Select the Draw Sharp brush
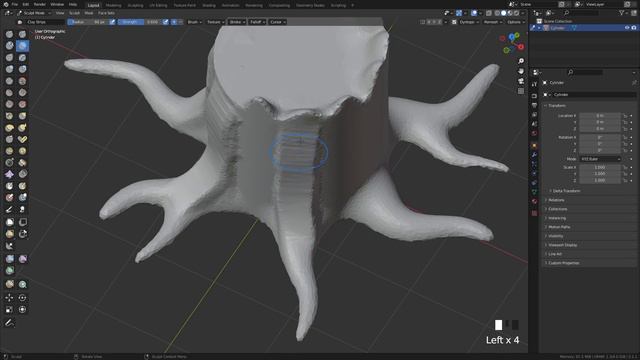The width and height of the screenshot is (640, 360). pyautogui.click(x=22, y=34)
